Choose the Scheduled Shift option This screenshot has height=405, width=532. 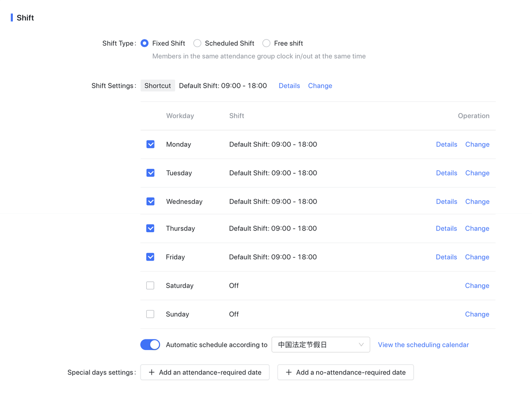197,43
